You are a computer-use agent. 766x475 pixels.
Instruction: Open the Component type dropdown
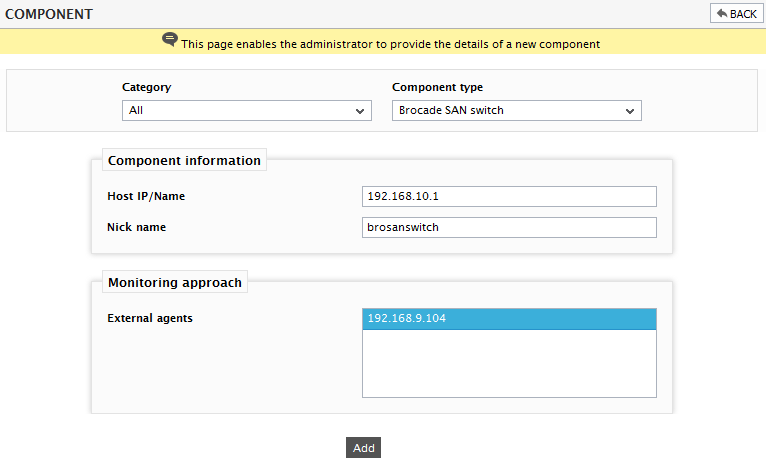coord(516,110)
